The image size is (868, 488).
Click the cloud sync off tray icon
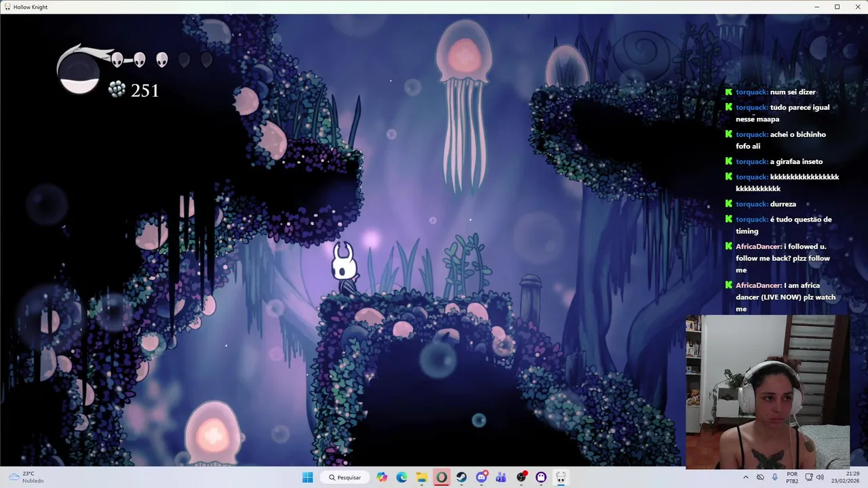[x=760, y=477]
